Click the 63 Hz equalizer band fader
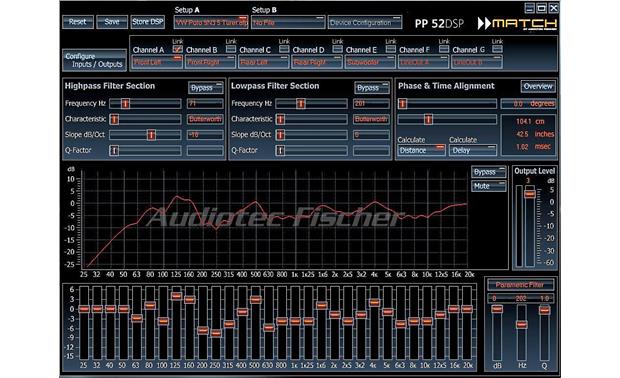Screen dimensions: 620x378 137,318
